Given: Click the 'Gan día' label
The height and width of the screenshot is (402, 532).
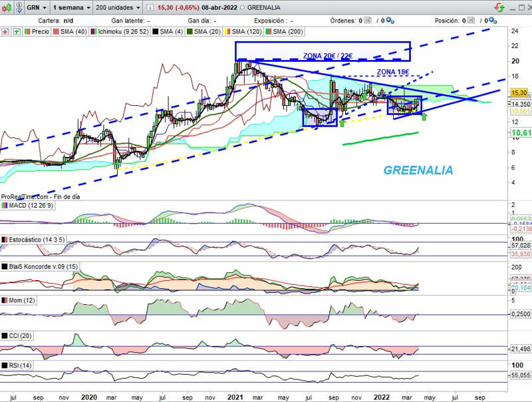Looking at the screenshot, I should tap(202, 21).
